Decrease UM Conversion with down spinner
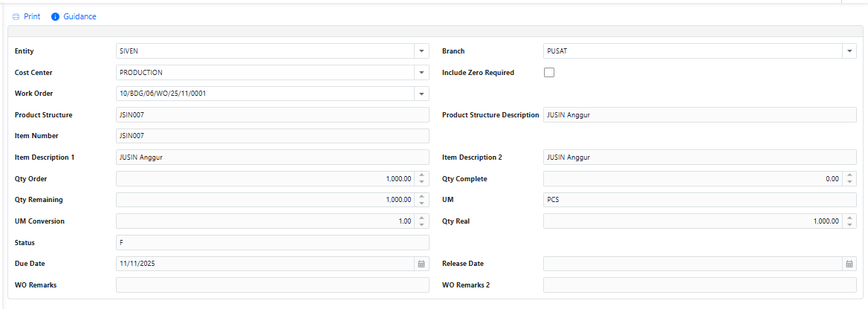This screenshot has height=309, width=868. point(421,225)
